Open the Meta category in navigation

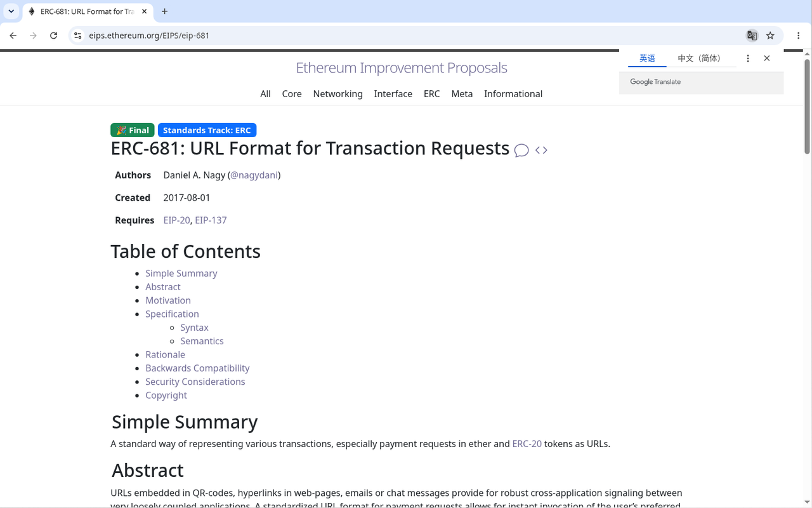[462, 94]
